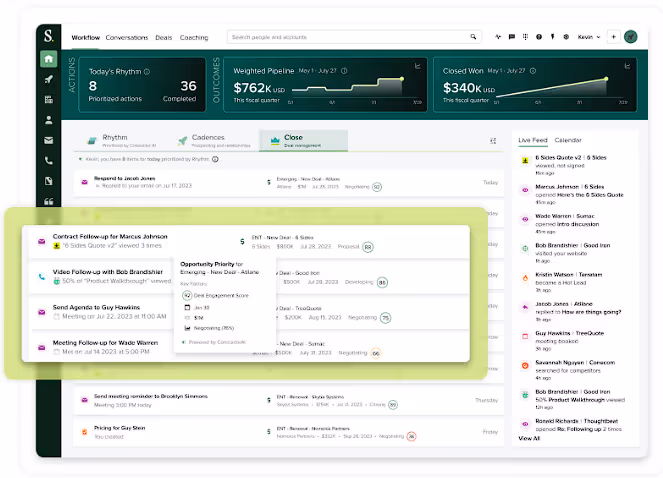Open 6 Sides Quote v2 feed item
The width and height of the screenshot is (663, 478).
[x=575, y=165]
